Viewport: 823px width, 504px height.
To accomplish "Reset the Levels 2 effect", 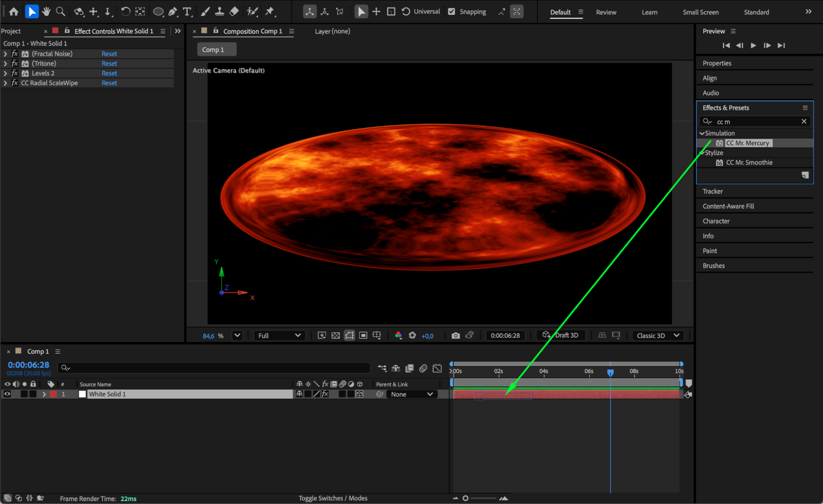I will (x=109, y=73).
